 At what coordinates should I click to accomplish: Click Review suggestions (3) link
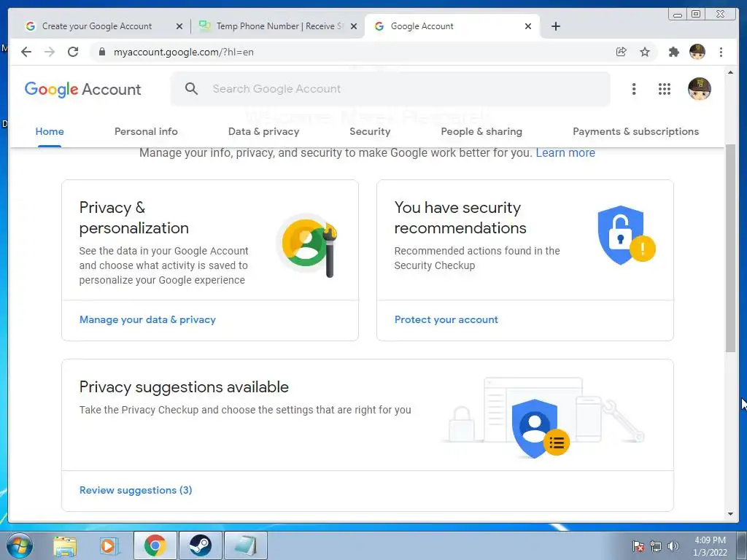coord(136,490)
